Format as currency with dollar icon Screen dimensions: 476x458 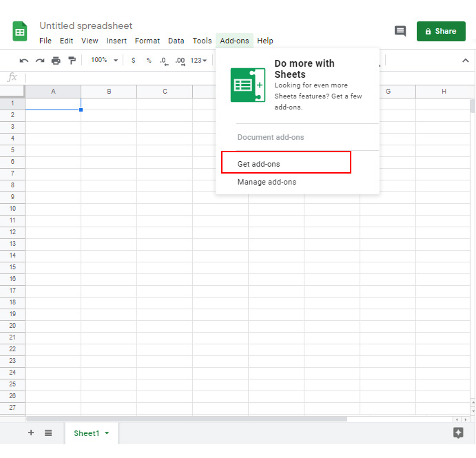coord(133,61)
